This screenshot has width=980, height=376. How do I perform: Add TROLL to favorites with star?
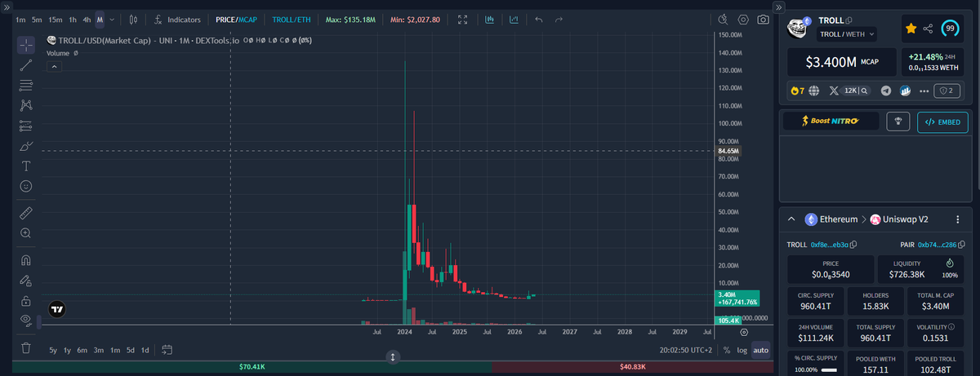(911, 29)
